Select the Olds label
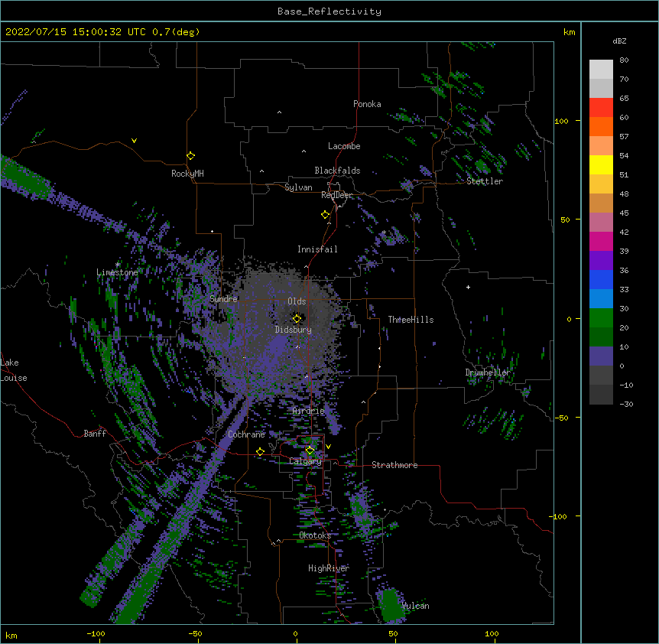Image resolution: width=659 pixels, height=644 pixels. coord(297,301)
